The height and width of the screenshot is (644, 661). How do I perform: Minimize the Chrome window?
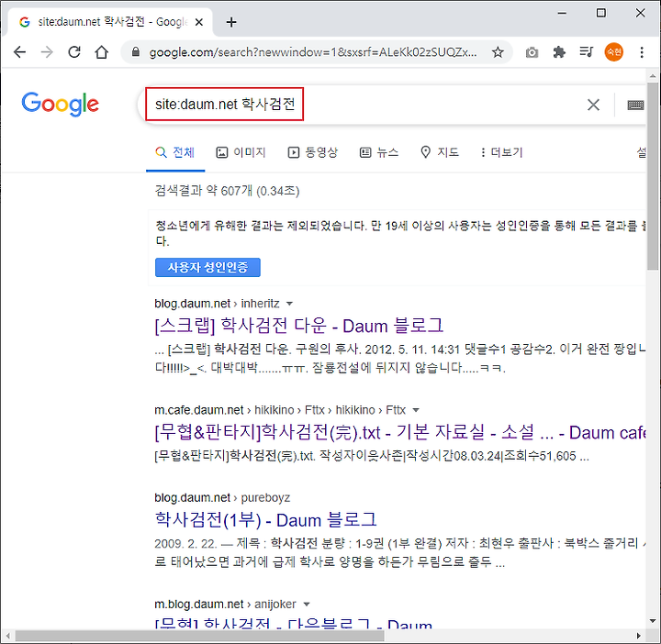coord(562,13)
